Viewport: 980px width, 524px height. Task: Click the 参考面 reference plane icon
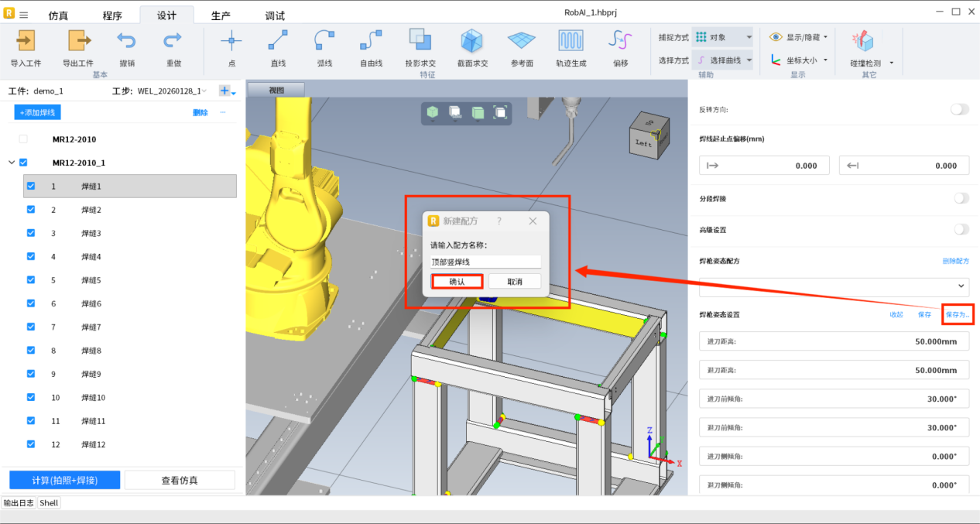tap(521, 40)
